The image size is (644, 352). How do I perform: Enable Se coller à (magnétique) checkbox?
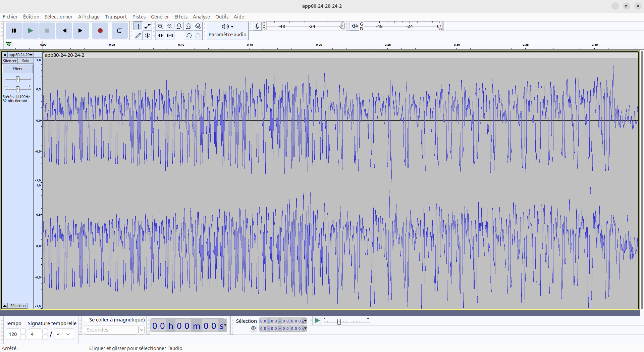(87, 319)
